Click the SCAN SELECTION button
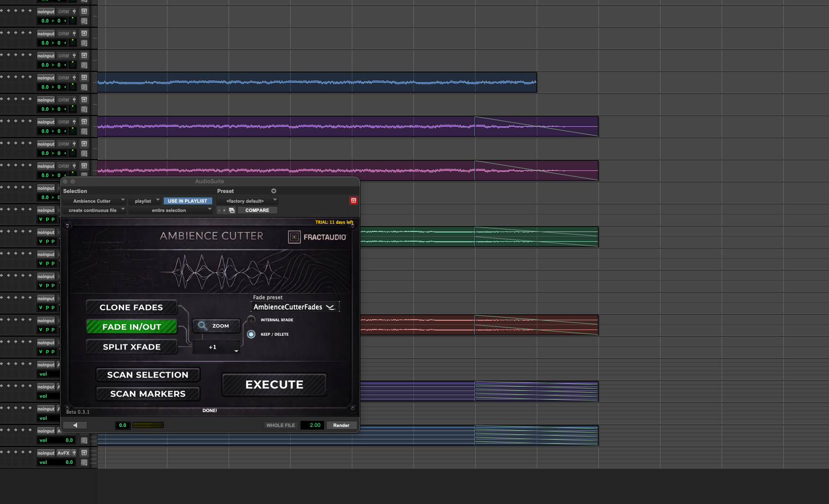829x504 pixels. coord(148,375)
